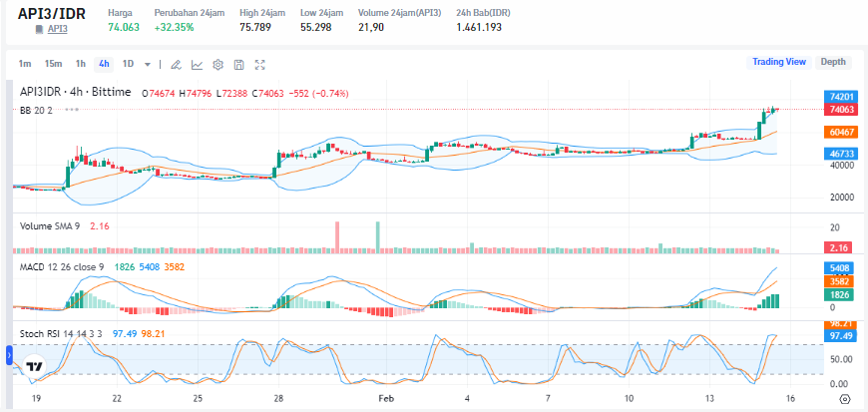868x412 pixels.
Task: Click the 28 date axis label
Action: point(279,399)
